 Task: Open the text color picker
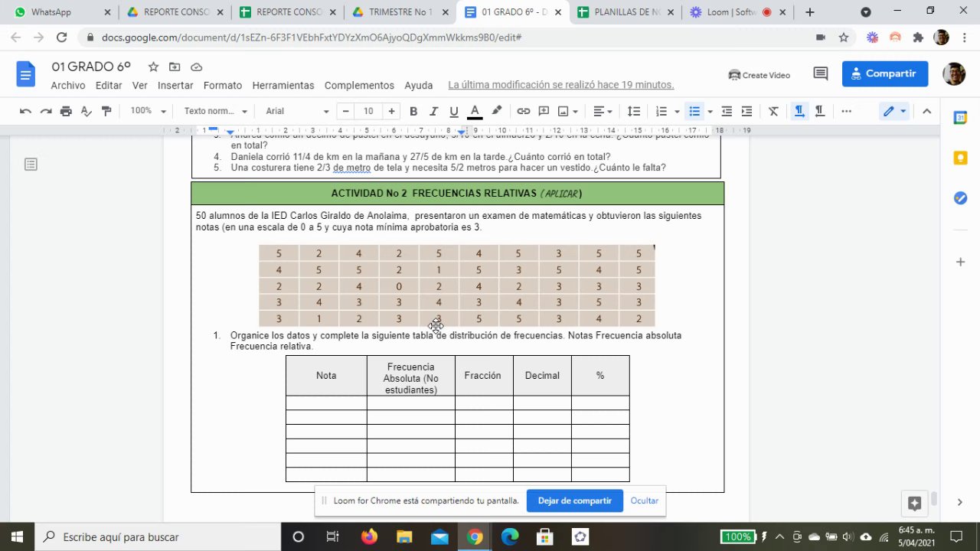[475, 111]
